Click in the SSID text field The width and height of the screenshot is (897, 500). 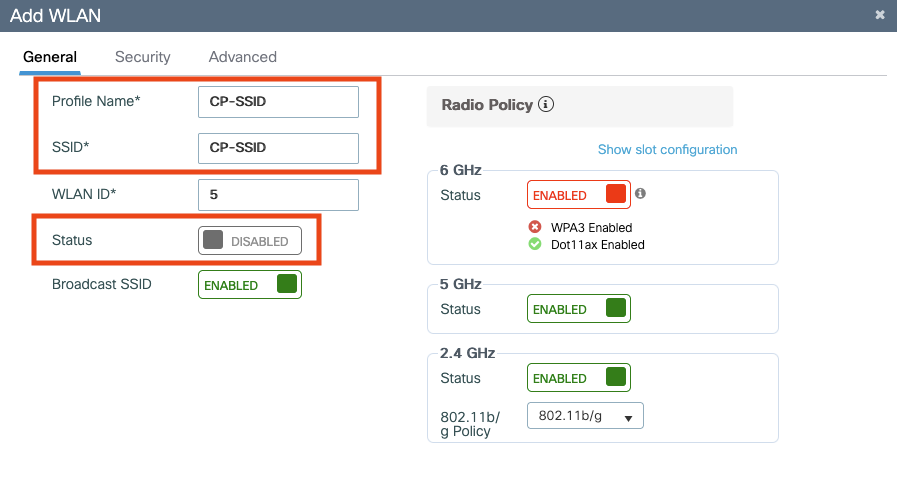tap(278, 148)
